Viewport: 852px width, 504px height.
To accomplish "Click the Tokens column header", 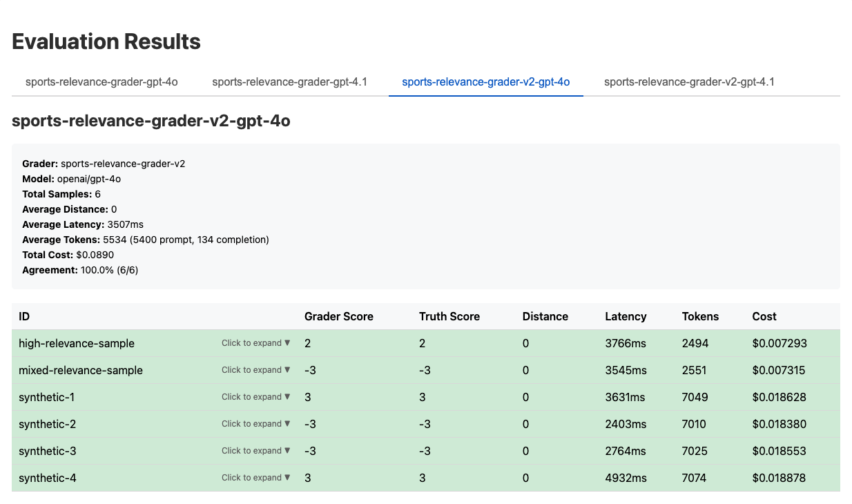I will pyautogui.click(x=700, y=316).
